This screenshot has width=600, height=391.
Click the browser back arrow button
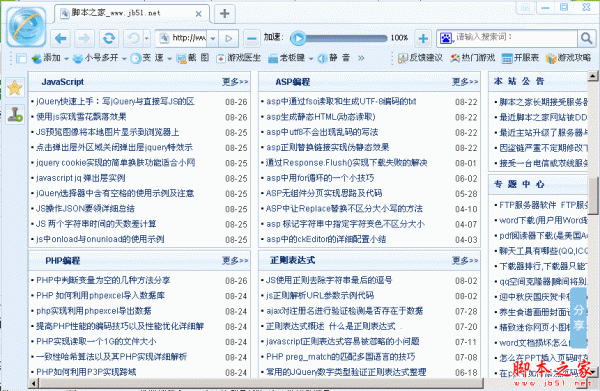[61, 38]
